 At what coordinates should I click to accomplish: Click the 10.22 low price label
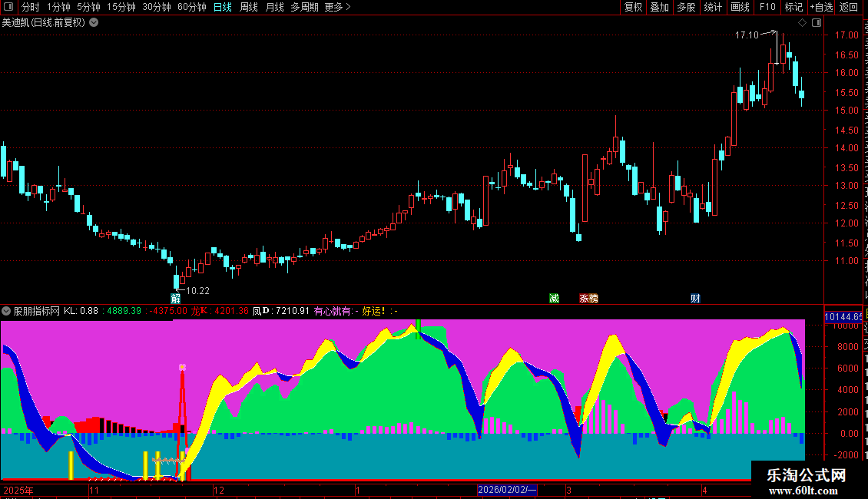197,291
